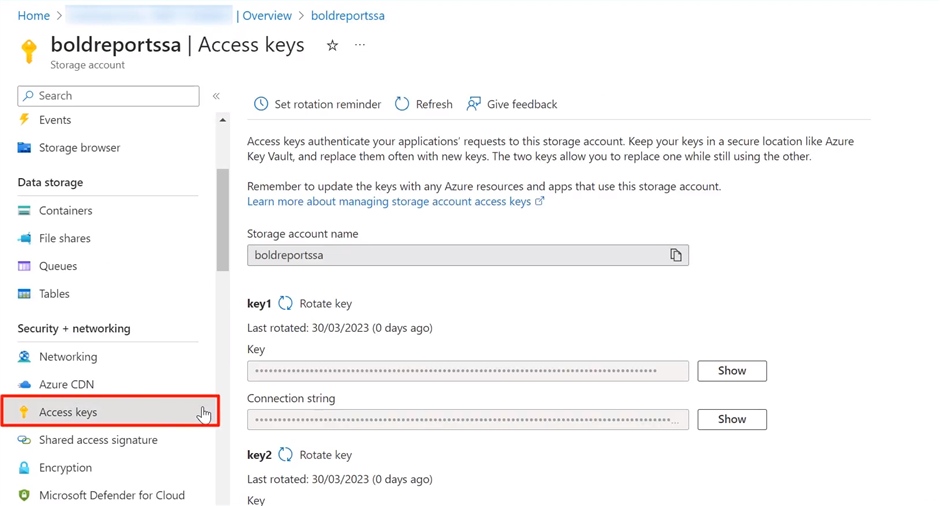Select Access keys in the sidebar
This screenshot has width=940, height=506.
tap(110, 411)
